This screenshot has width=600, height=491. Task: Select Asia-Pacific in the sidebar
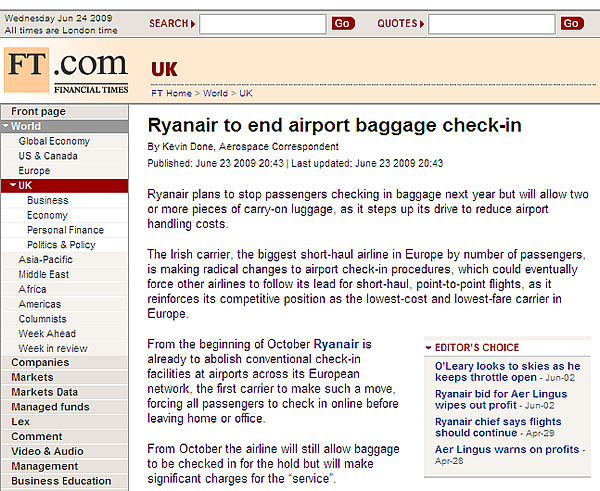tap(46, 259)
